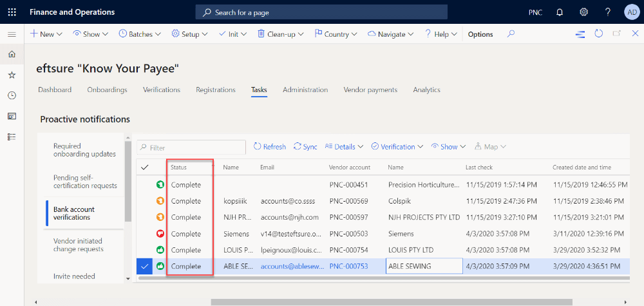Open the Batches dropdown
Screen dimensions: 644x306
140,35
